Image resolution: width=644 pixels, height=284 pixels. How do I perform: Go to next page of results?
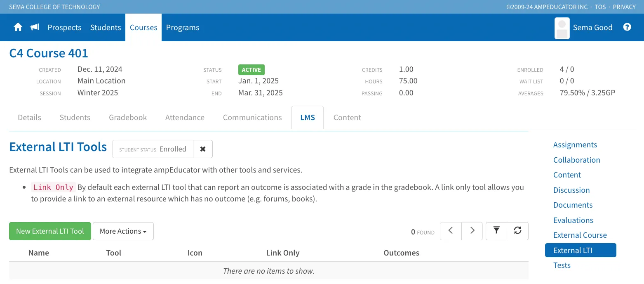[472, 231]
